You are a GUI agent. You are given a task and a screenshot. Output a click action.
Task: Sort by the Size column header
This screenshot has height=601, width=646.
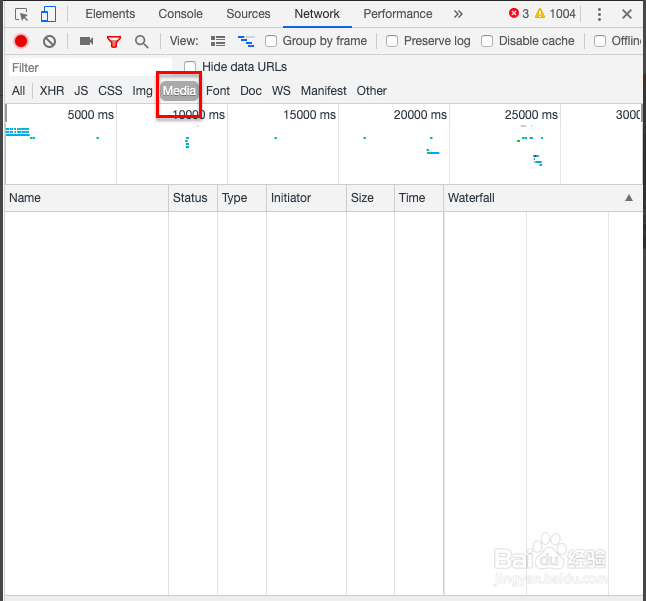click(370, 198)
